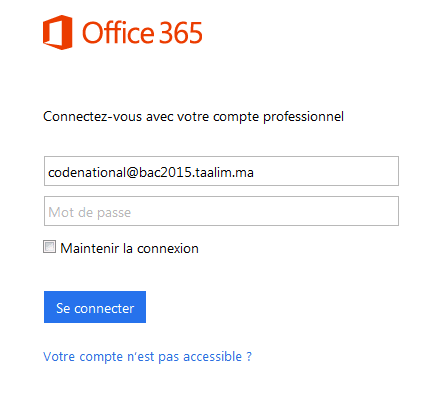Tick the Maintenir la connexion checkbox
This screenshot has height=394, width=436.
click(x=49, y=247)
